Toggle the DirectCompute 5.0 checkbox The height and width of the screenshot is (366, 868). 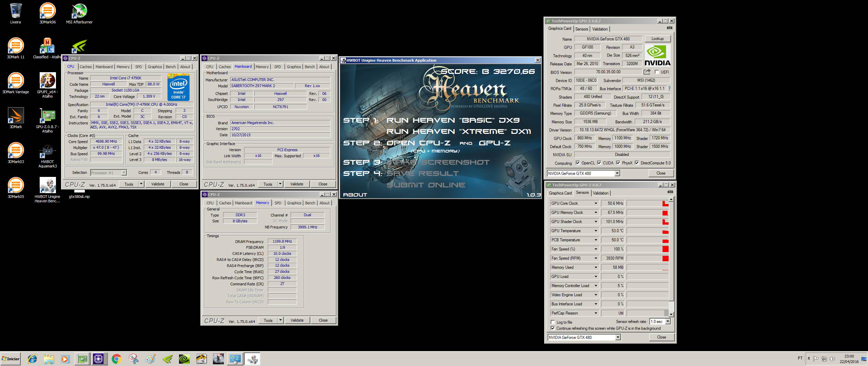point(637,163)
